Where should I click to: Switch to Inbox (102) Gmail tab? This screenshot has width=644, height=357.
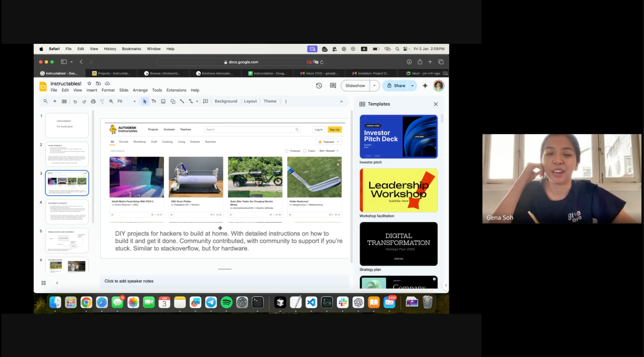click(x=319, y=73)
